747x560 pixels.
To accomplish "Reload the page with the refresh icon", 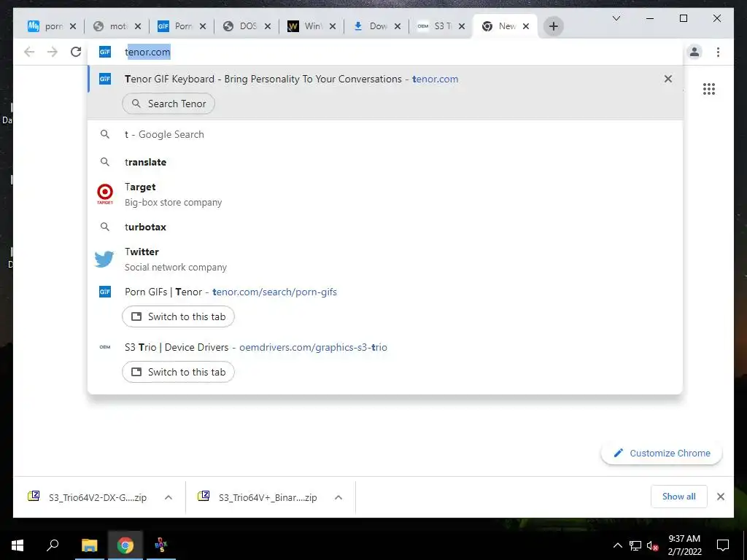I will click(x=76, y=52).
